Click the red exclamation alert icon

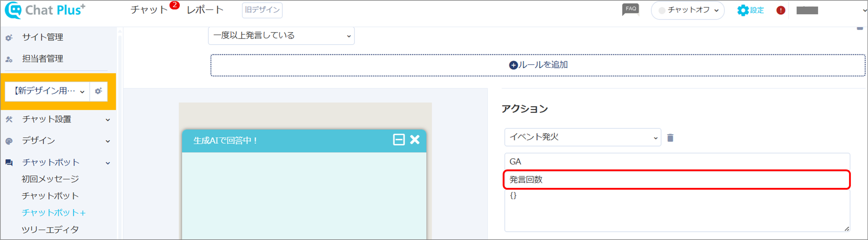click(x=780, y=10)
